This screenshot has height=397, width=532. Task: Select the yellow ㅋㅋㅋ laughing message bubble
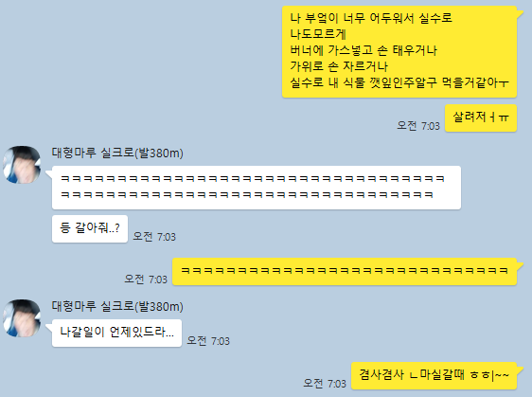pos(345,271)
